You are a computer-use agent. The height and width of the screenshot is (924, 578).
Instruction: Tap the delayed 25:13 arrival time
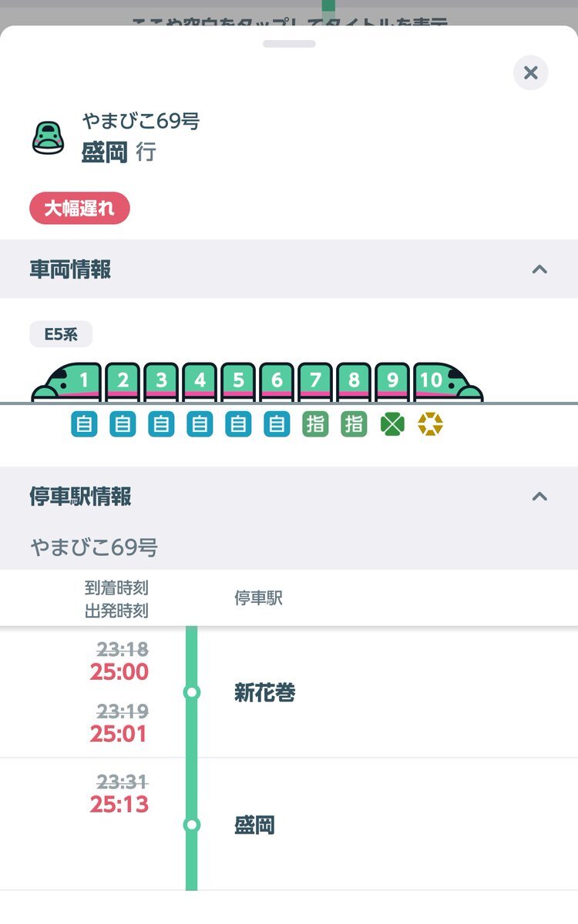click(x=119, y=805)
